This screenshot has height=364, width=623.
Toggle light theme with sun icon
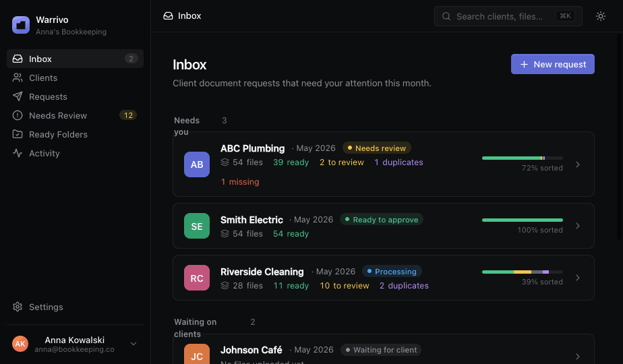(600, 16)
